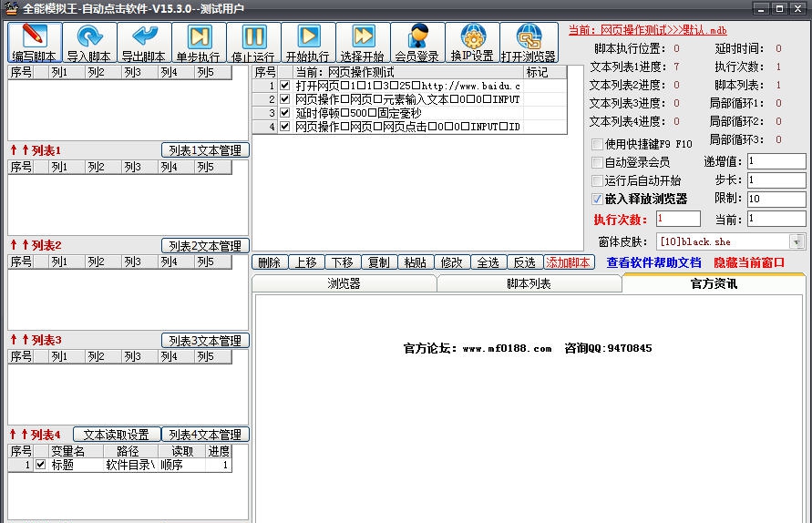The height and width of the screenshot is (523, 812).
Task: Click the 进度 column header in 列表4
Action: 218,451
